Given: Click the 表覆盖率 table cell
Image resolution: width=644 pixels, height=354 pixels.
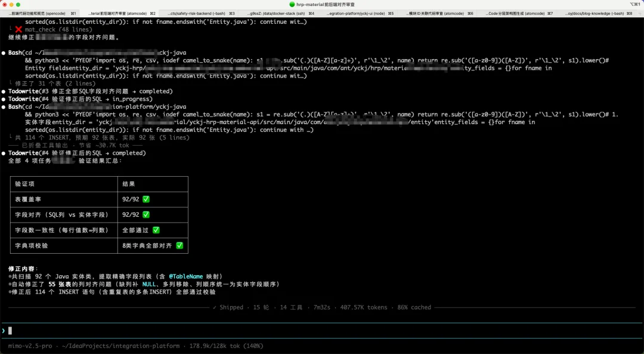Looking at the screenshot, I should [64, 199].
